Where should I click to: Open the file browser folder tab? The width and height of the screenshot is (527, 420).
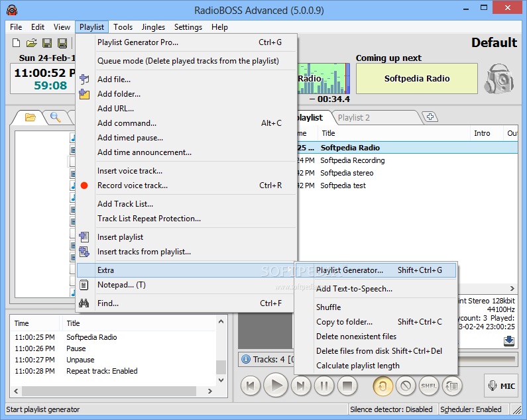[30, 117]
